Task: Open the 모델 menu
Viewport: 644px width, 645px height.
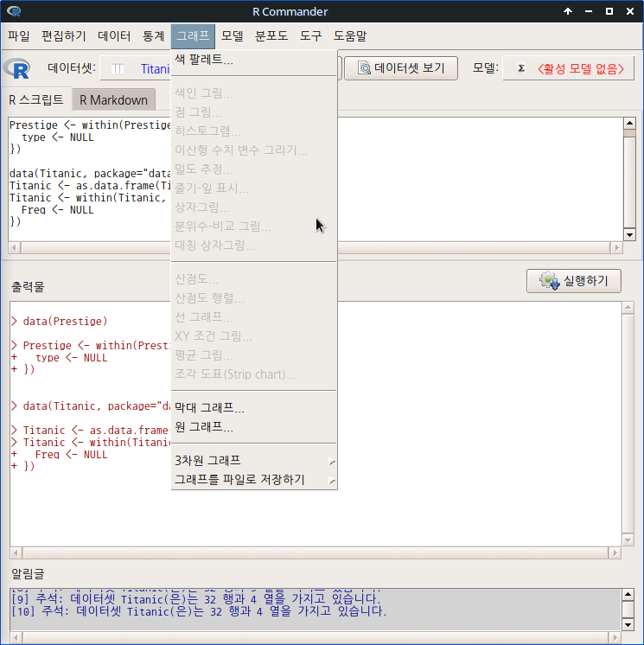Action: point(233,36)
